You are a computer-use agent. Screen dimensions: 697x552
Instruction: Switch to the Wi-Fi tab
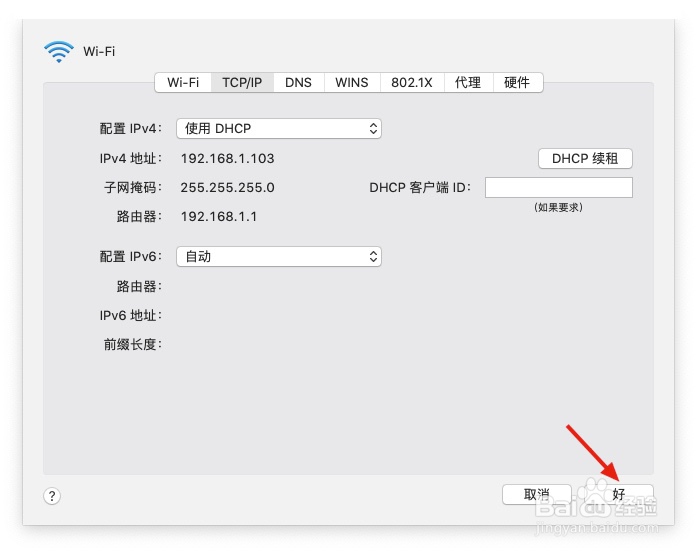(x=183, y=82)
